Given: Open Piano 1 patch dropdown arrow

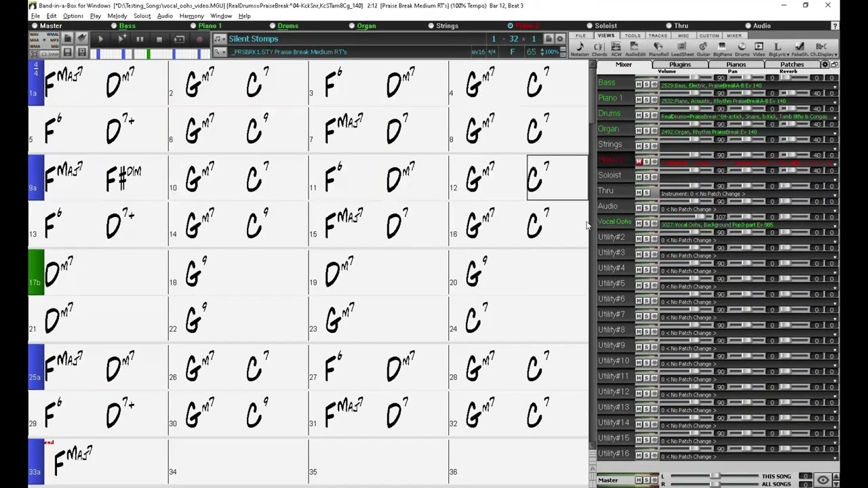Looking at the screenshot, I should pyautogui.click(x=835, y=102).
